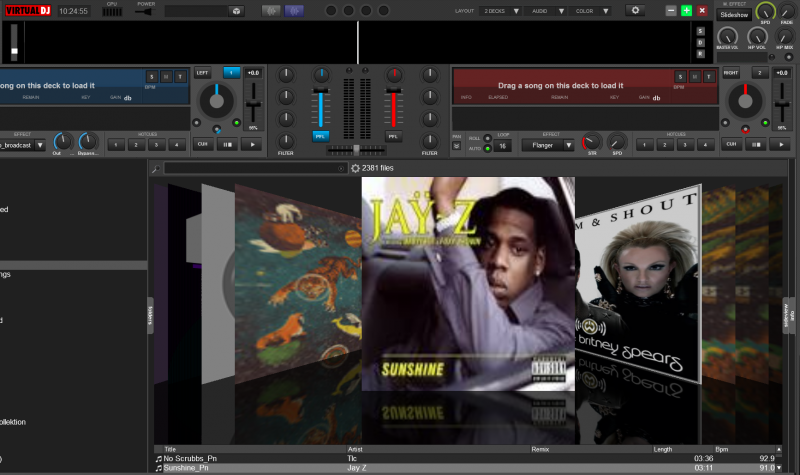
Task: Toggle the left deck PFL headphone cue
Action: coord(321,136)
